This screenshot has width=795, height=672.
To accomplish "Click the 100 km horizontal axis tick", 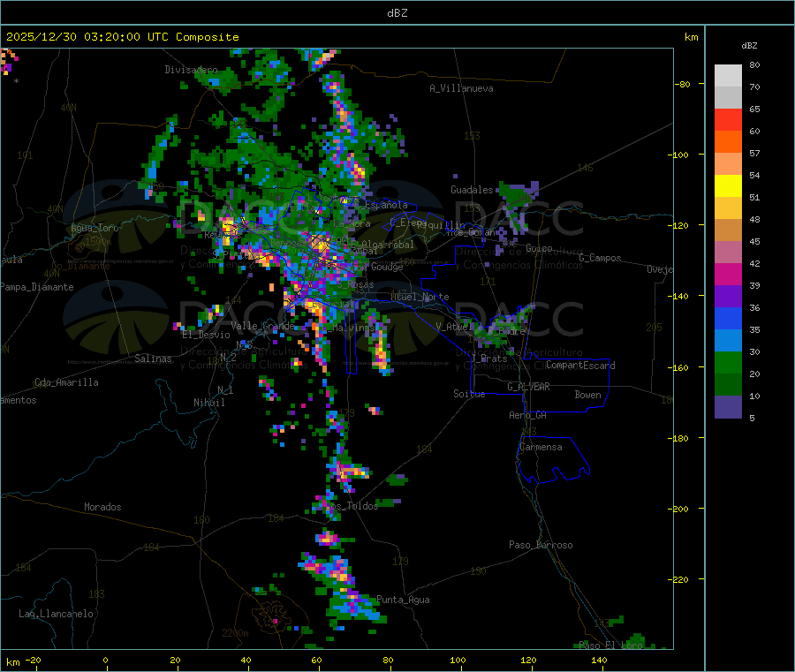I will 458,661.
